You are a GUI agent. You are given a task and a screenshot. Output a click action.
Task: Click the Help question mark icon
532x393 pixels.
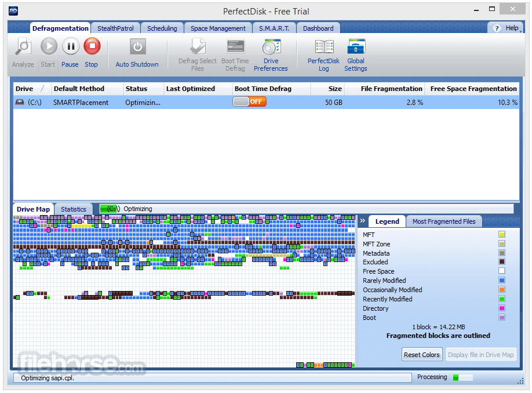(x=497, y=28)
